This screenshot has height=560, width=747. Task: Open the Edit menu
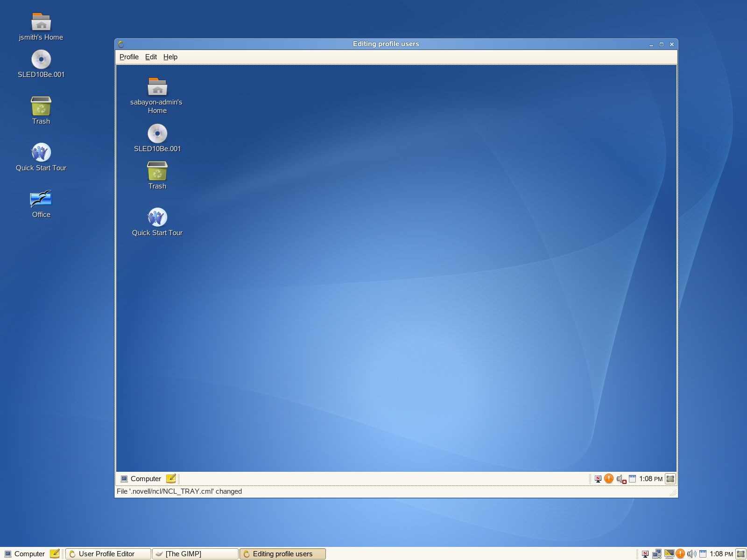(151, 57)
